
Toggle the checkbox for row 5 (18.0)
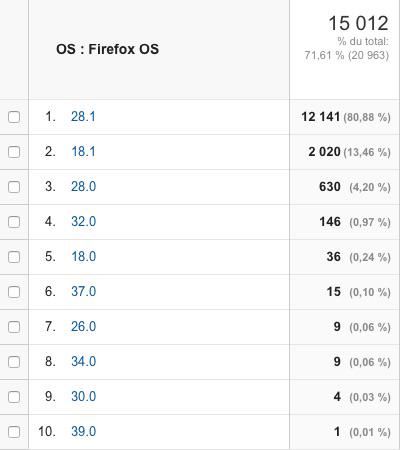pyautogui.click(x=14, y=257)
